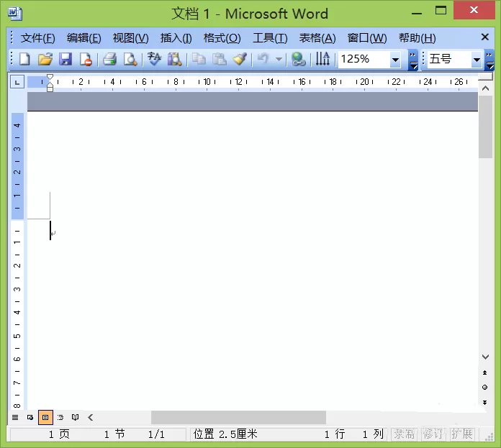Minimize the Word window
The height and width of the screenshot is (448, 501).
coord(417,13)
